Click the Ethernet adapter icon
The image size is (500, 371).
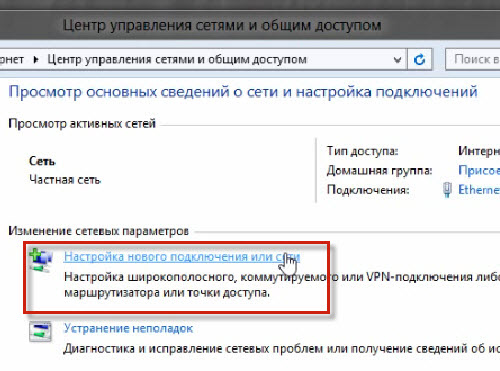click(x=447, y=190)
